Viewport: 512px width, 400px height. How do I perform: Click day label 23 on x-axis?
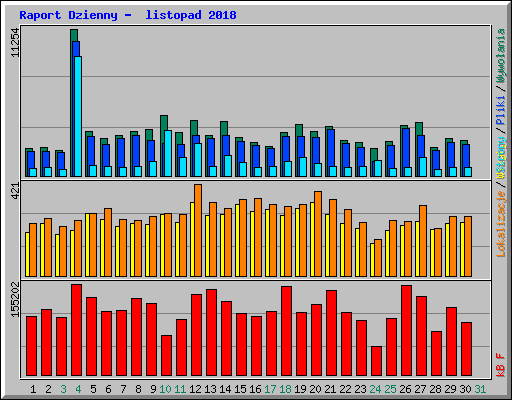360,389
